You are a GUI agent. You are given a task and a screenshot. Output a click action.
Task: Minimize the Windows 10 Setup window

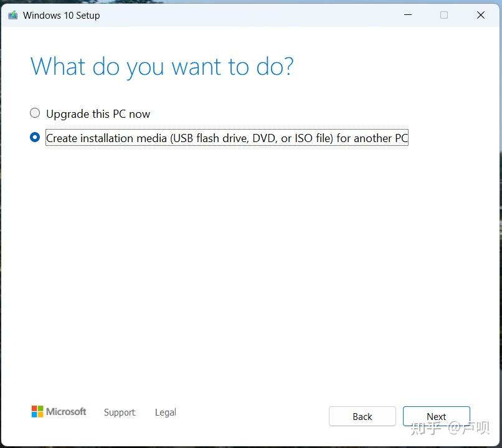click(408, 15)
